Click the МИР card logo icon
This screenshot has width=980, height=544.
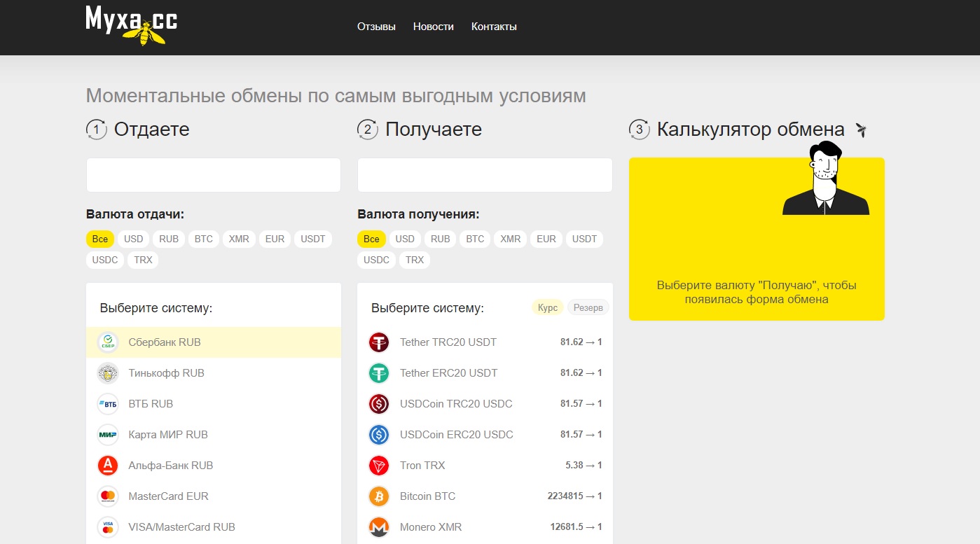108,435
